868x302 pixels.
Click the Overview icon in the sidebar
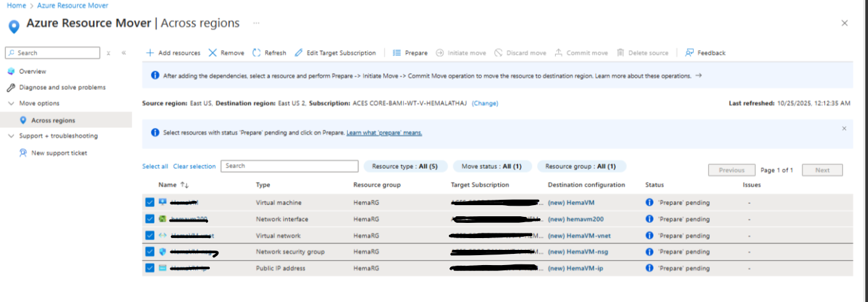tap(11, 71)
